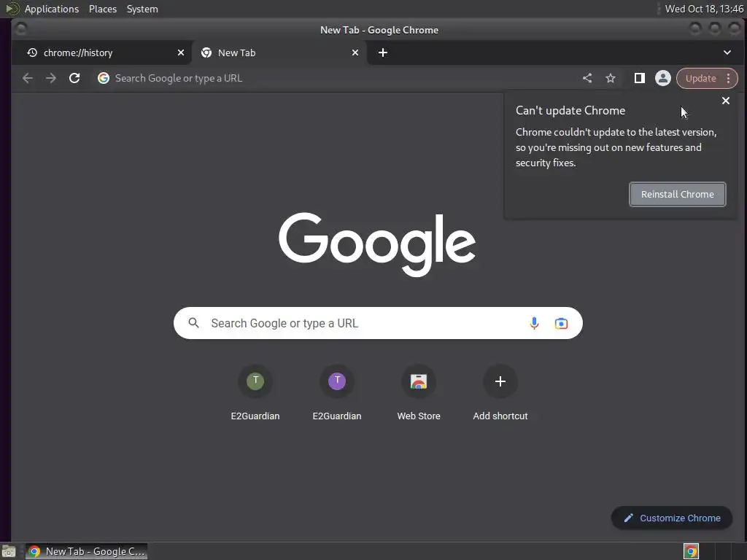Start voice search with microphone icon
Screen dimensions: 747x560
[x=534, y=323]
